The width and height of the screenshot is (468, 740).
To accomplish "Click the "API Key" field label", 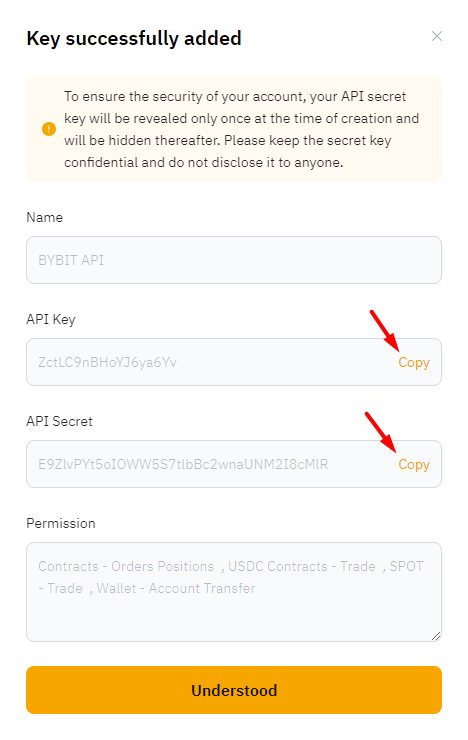I will click(x=51, y=319).
